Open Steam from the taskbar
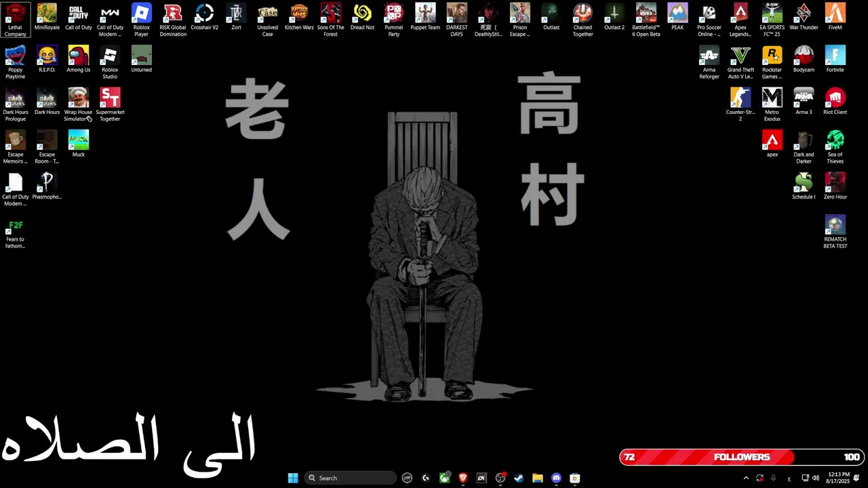This screenshot has width=868, height=488. pyautogui.click(x=519, y=478)
